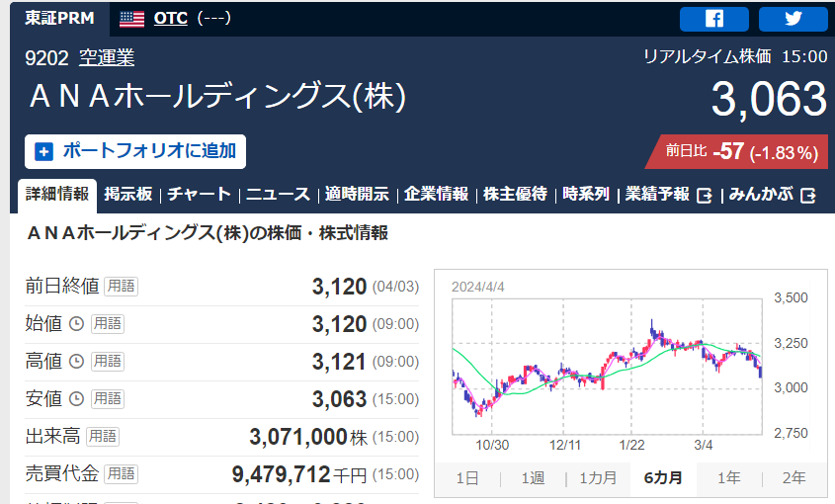Click 用語 glossary button for 売買代金
Screen dimensions: 835x504
click(121, 473)
